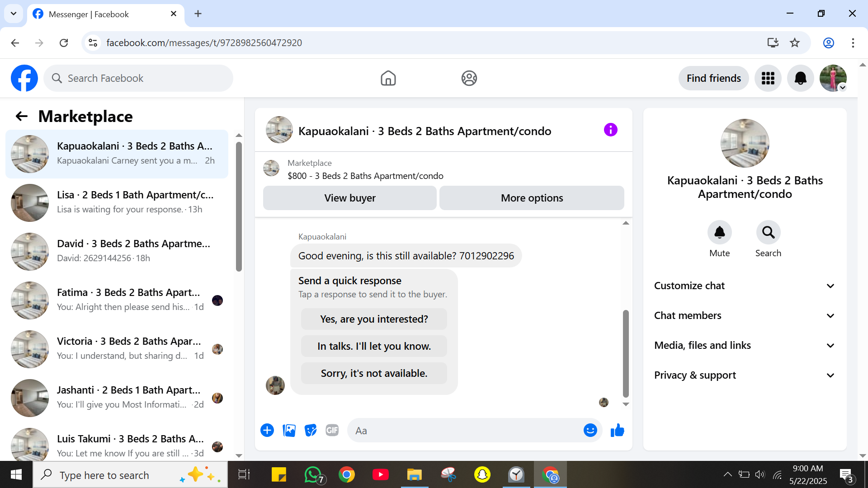Open the notifications bell in Facebook header
The image size is (868, 488).
pyautogui.click(x=800, y=78)
